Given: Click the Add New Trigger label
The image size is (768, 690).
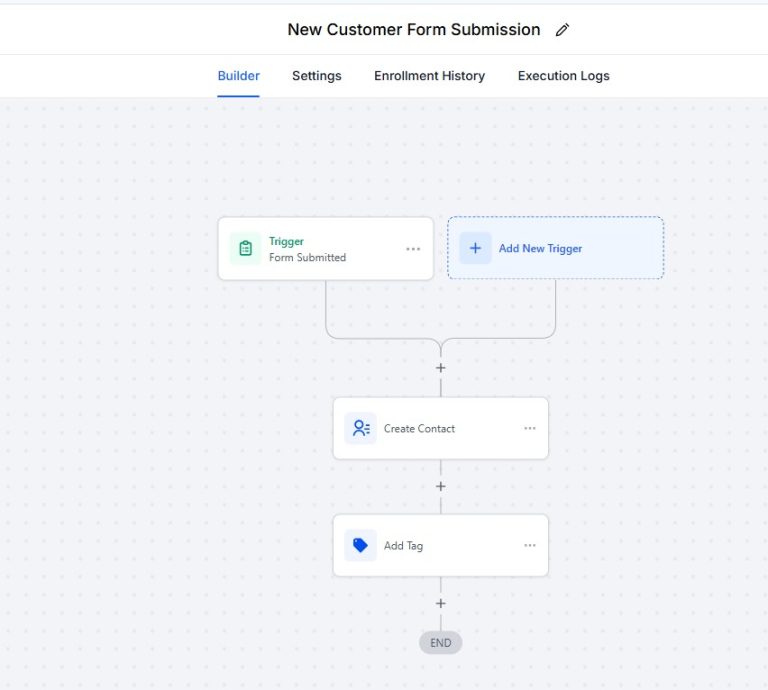Looking at the screenshot, I should (x=540, y=249).
